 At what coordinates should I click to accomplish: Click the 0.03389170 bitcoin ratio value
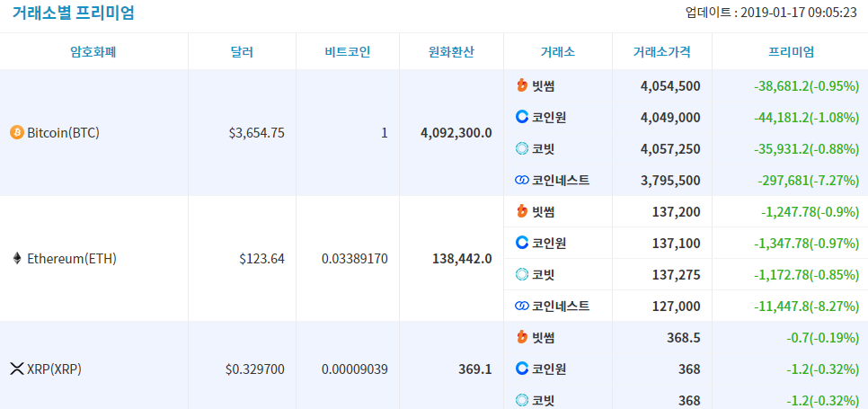pos(355,259)
